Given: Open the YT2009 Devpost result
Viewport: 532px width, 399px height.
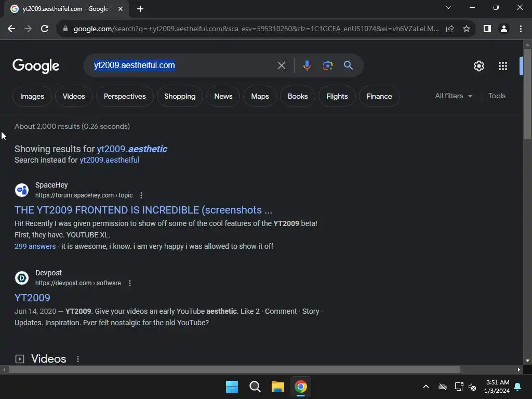Looking at the screenshot, I should pyautogui.click(x=32, y=298).
